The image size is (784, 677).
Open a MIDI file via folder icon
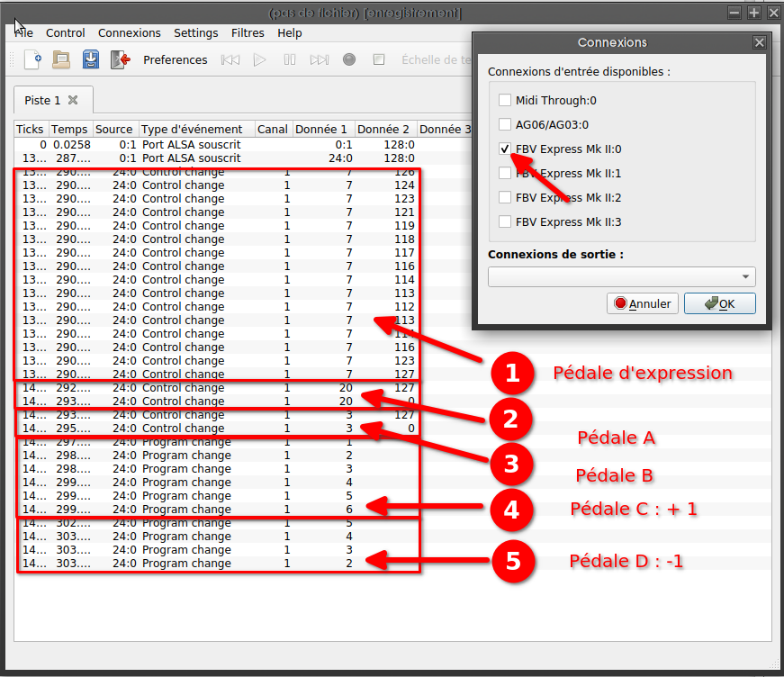pyautogui.click(x=61, y=59)
